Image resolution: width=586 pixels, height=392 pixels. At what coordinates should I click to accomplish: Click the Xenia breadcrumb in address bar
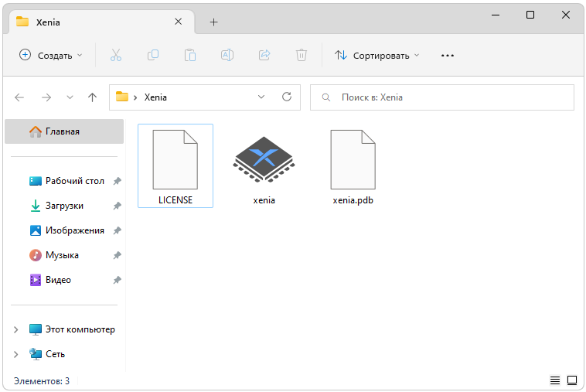coord(155,97)
